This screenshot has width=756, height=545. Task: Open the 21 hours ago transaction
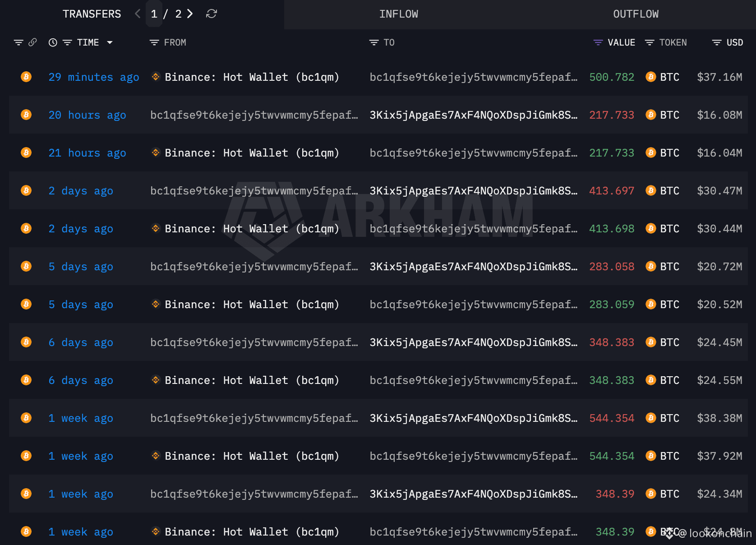[x=88, y=153]
